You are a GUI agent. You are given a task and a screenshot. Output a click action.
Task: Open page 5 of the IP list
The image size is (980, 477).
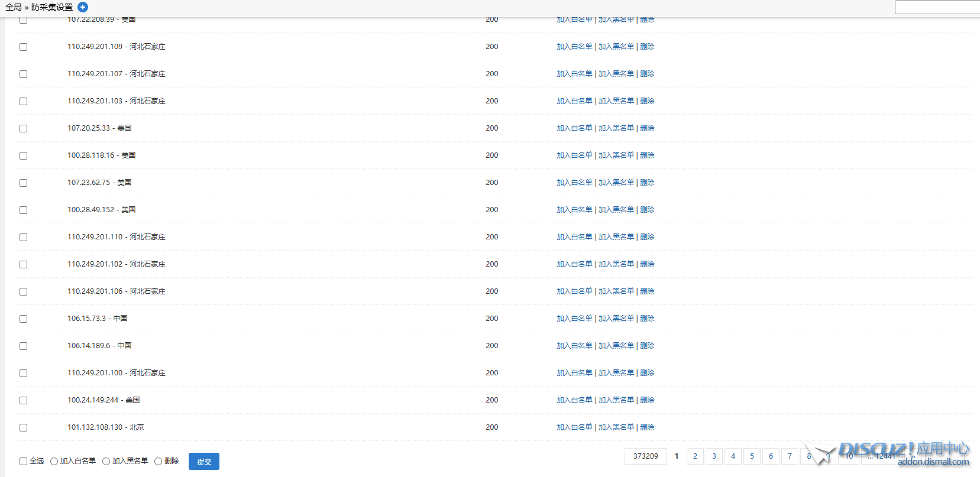pyautogui.click(x=752, y=456)
